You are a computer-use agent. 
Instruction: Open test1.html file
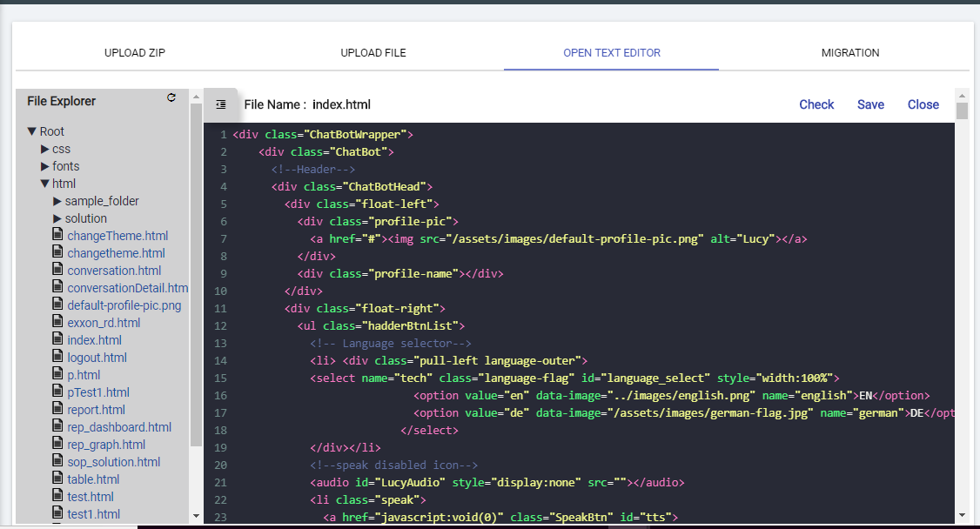[94, 514]
